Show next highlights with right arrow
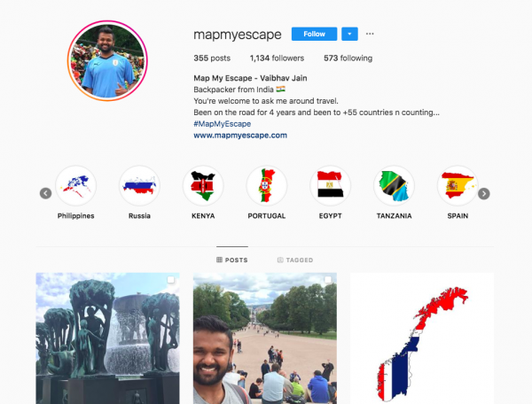This screenshot has width=532, height=404. click(484, 193)
